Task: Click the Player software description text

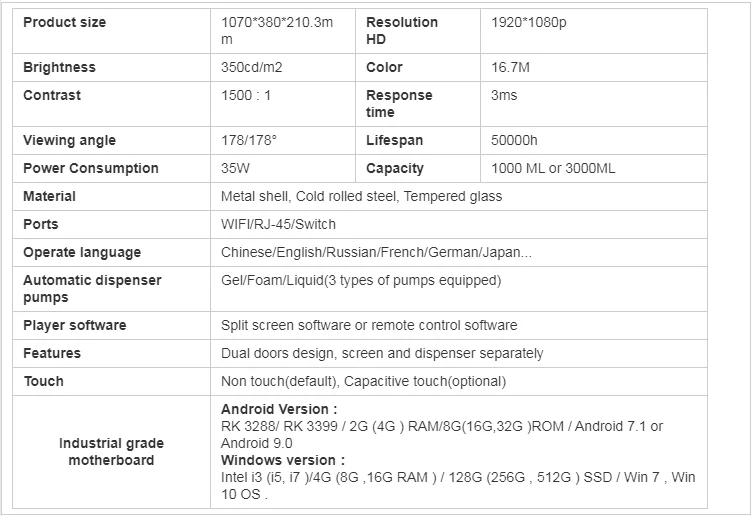Action: [369, 325]
